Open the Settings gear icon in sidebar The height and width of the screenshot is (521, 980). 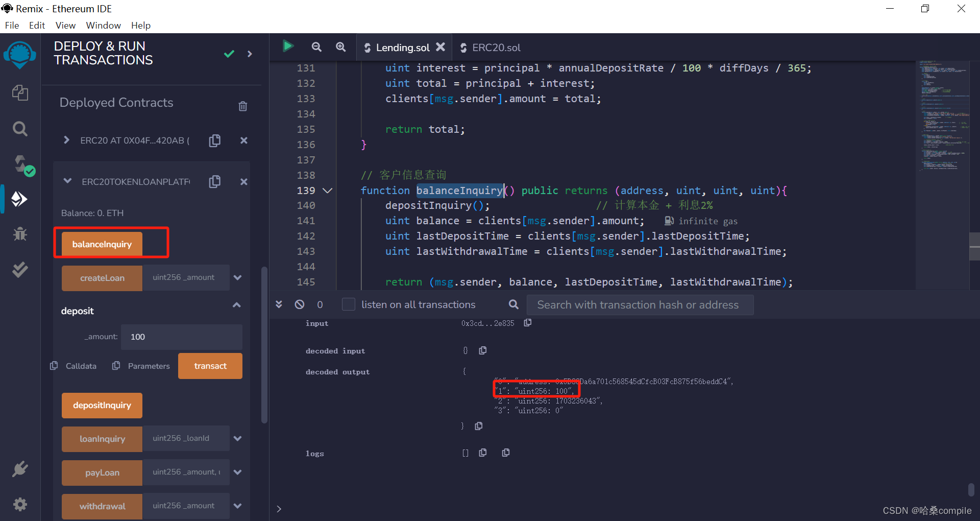[20, 505]
